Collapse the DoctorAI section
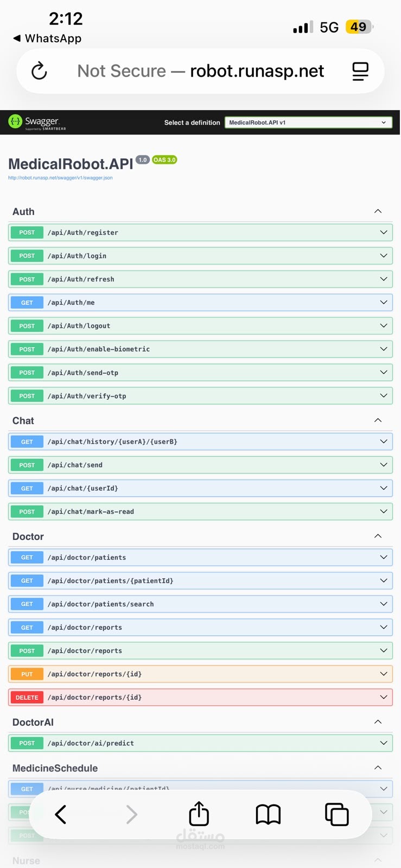The width and height of the screenshot is (401, 868). (378, 722)
